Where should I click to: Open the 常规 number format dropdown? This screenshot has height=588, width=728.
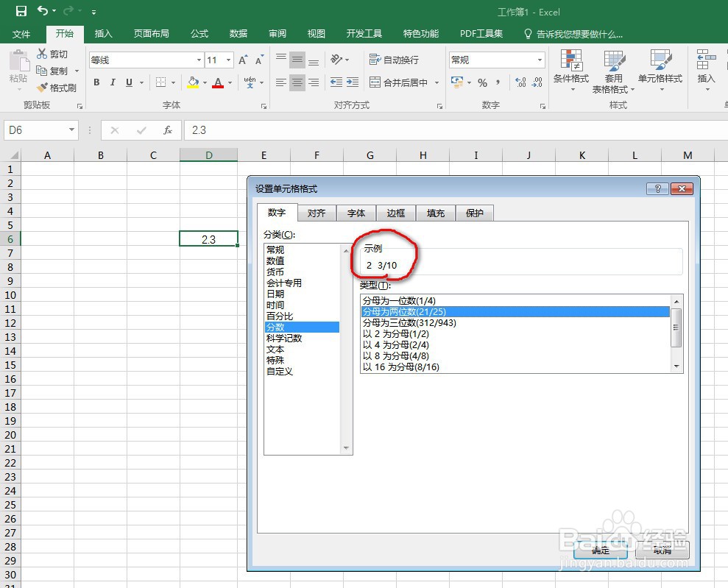point(538,59)
